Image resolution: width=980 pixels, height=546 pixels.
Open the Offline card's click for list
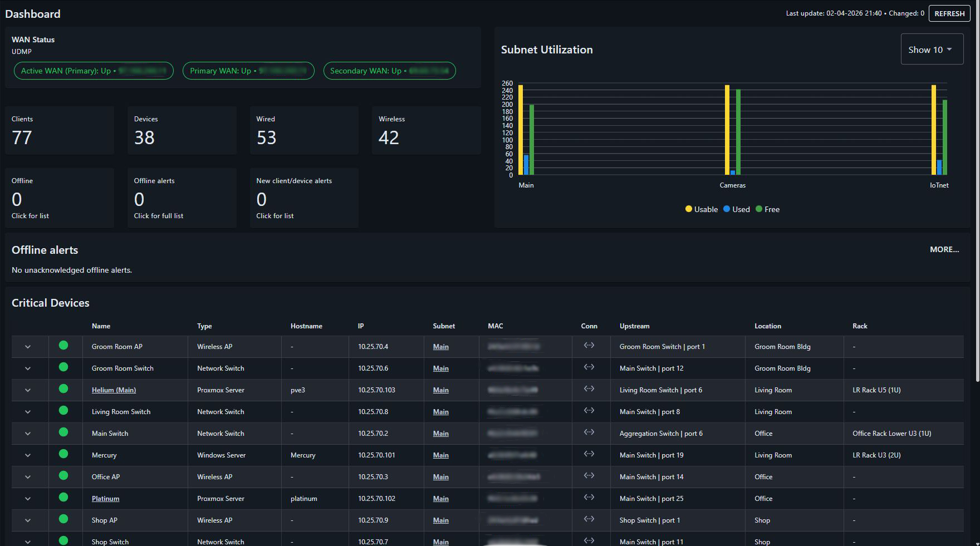[x=30, y=216]
